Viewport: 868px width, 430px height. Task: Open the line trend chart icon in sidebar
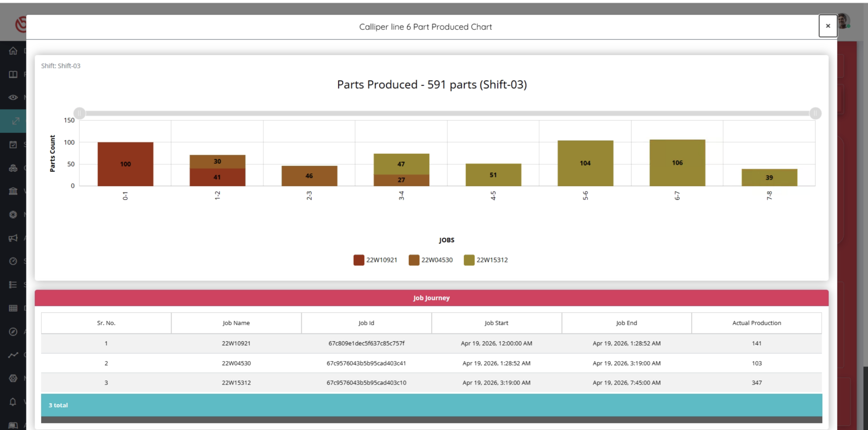[13, 355]
